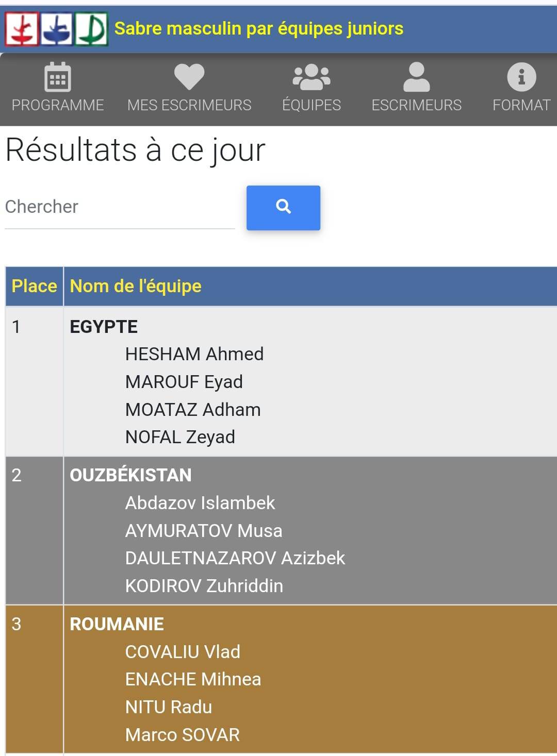
Task: Open the Programme calendar icon
Action: point(58,77)
